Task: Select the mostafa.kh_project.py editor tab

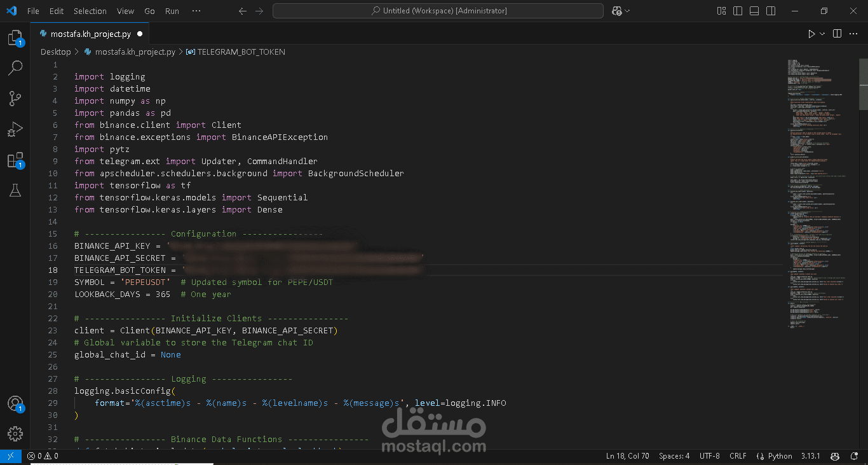Action: (x=91, y=34)
